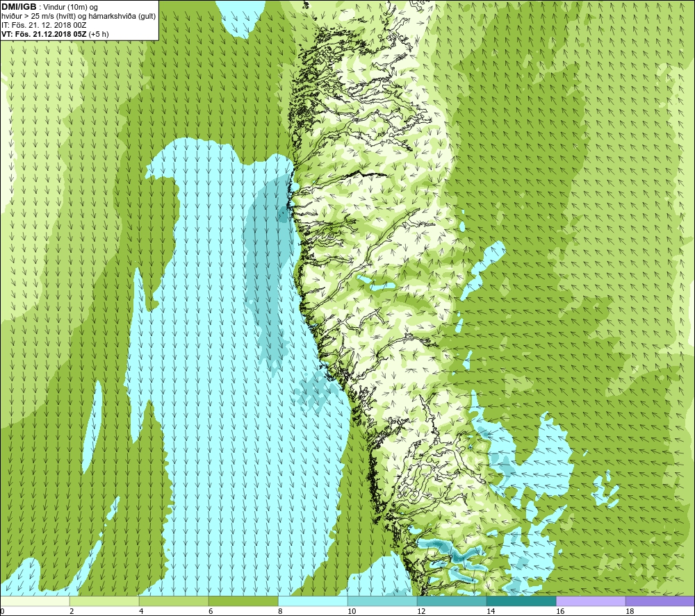Click the legend tick label '16'

pos(560,612)
